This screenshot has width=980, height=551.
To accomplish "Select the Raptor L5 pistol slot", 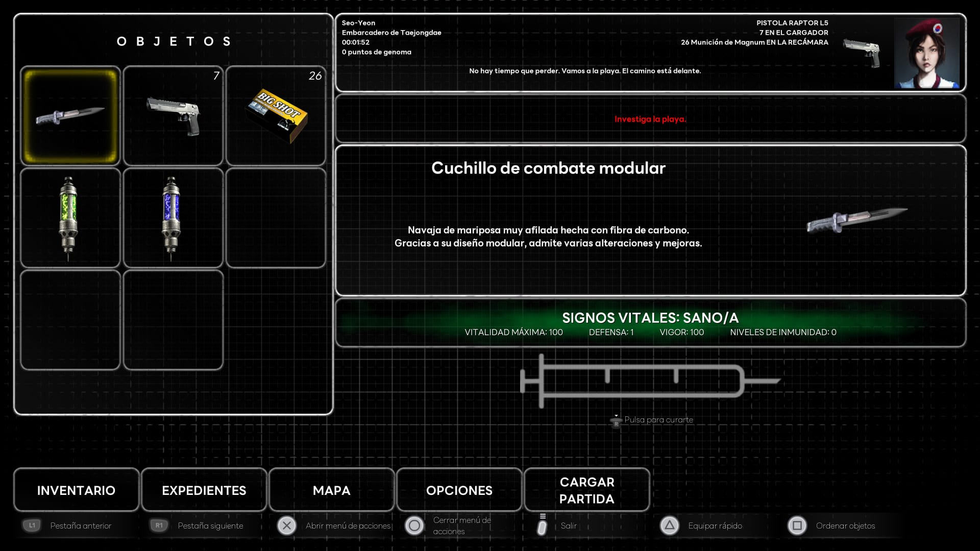I will [173, 116].
